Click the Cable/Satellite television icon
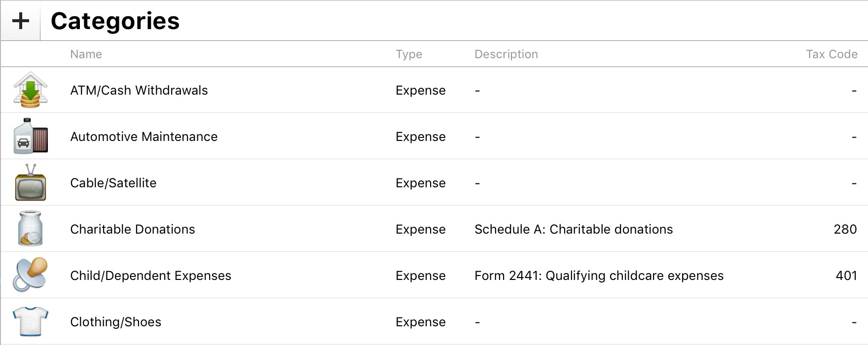868x345 pixels. tap(31, 183)
